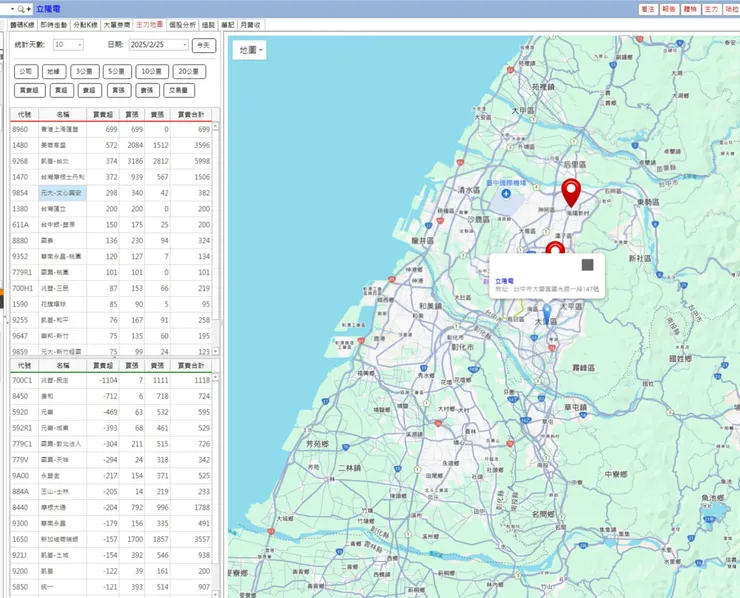This screenshot has width=740, height=598.
Task: Click the scroll-down arrow of the upper table
Action: pyautogui.click(x=216, y=351)
